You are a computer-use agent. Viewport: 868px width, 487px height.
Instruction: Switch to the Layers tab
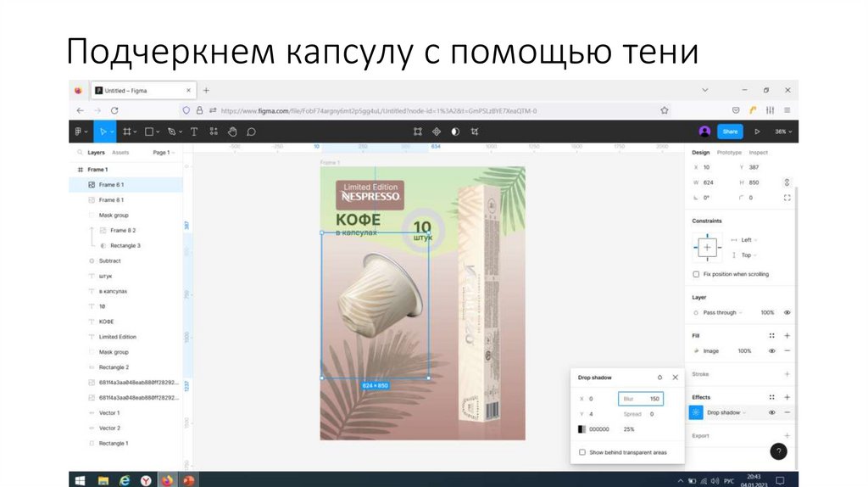click(x=96, y=153)
